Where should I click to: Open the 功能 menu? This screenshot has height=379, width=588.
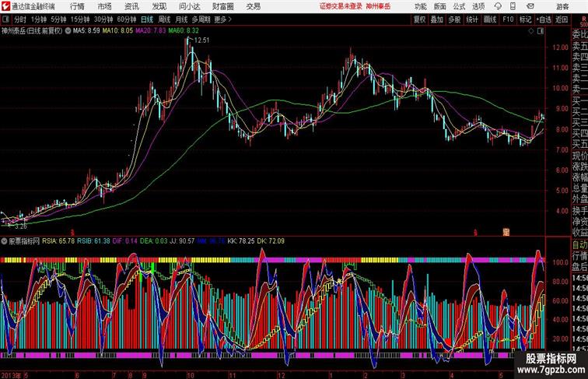pyautogui.click(x=420, y=6)
